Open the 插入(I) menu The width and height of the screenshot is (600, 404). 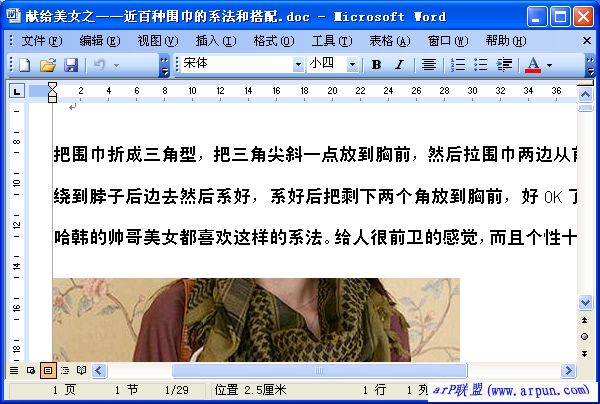point(216,41)
